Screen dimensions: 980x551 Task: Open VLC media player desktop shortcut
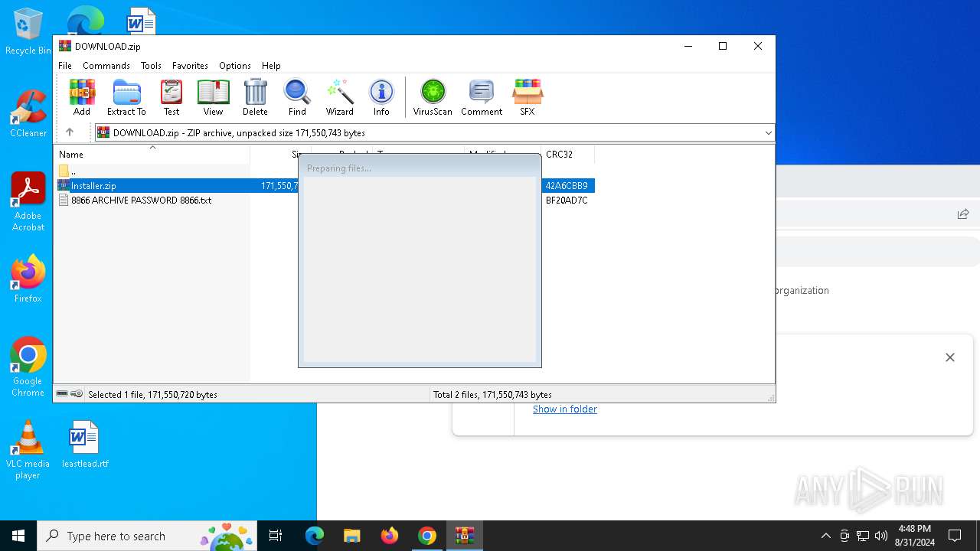[28, 450]
